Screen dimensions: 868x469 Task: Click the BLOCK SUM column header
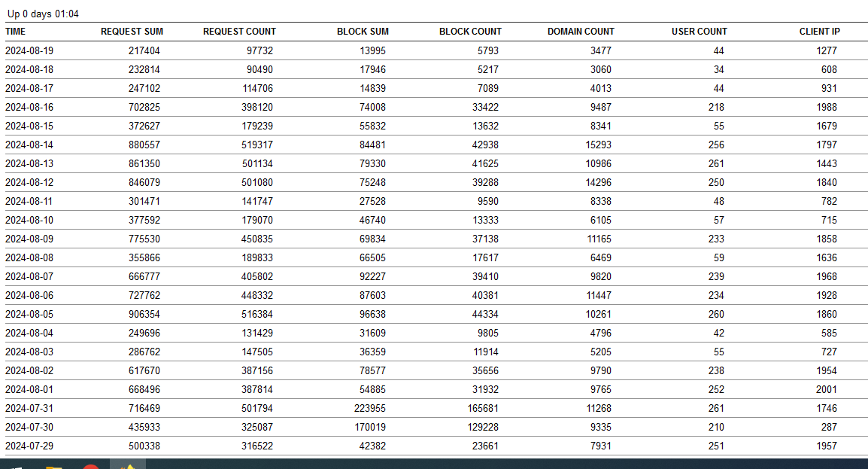[x=363, y=32]
